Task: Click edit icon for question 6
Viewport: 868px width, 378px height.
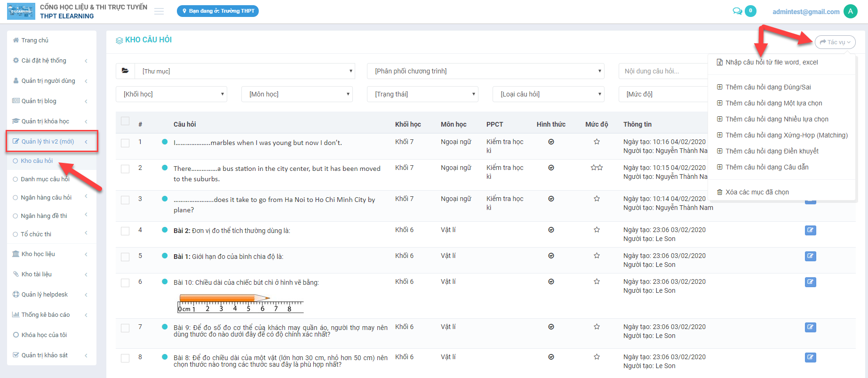Action: pyautogui.click(x=810, y=282)
